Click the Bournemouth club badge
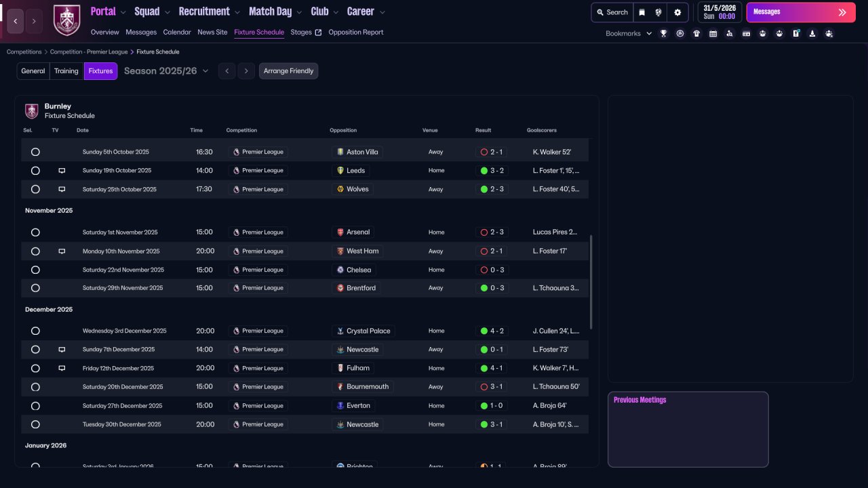 [340, 387]
